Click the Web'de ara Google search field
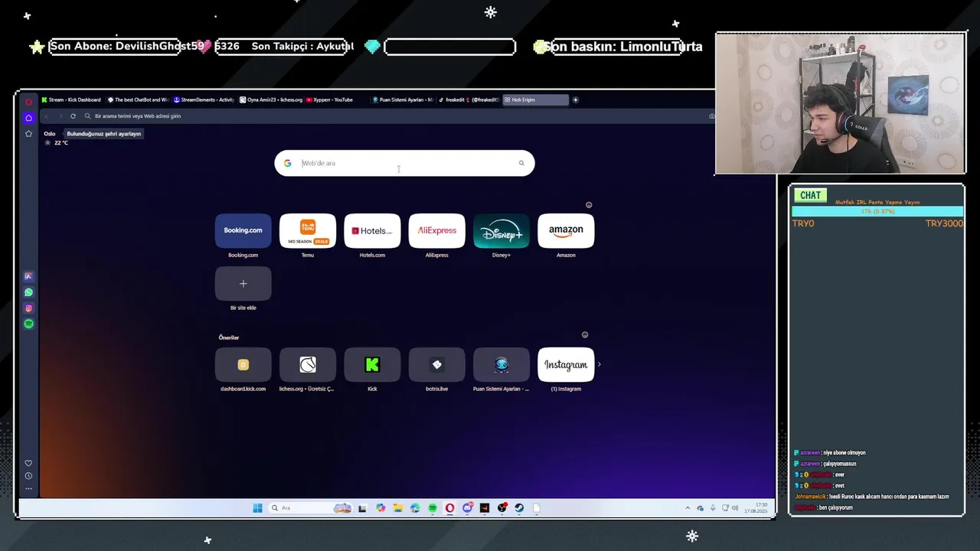980x551 pixels. click(404, 163)
